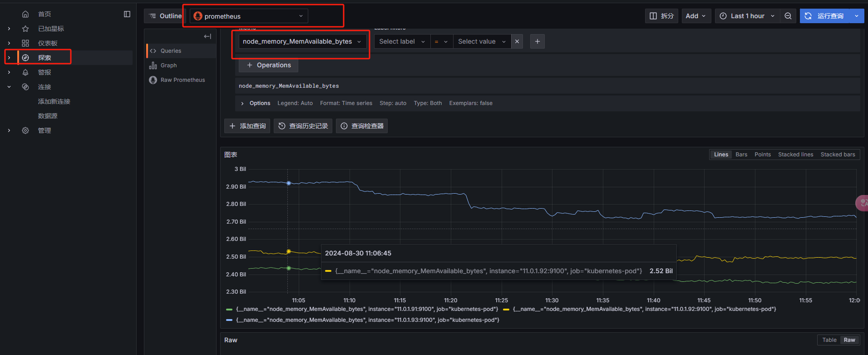Open Alerting (警报) bell icon
Image resolution: width=868 pixels, height=355 pixels.
pos(25,72)
